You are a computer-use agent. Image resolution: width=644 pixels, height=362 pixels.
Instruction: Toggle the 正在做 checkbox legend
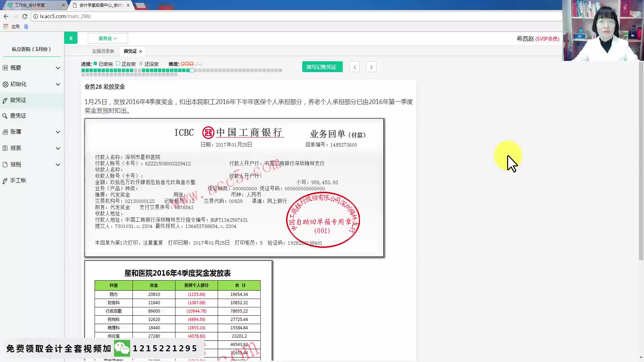pos(118,63)
